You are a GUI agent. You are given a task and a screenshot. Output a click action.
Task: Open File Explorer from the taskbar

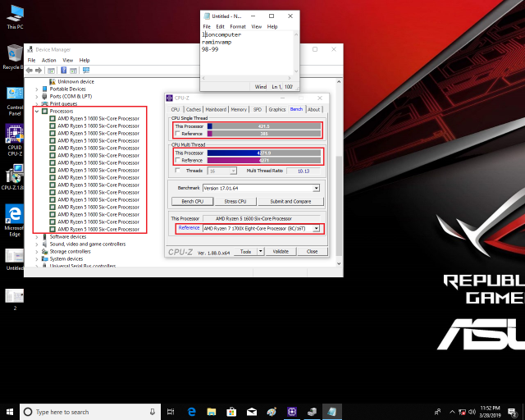[x=212, y=411]
